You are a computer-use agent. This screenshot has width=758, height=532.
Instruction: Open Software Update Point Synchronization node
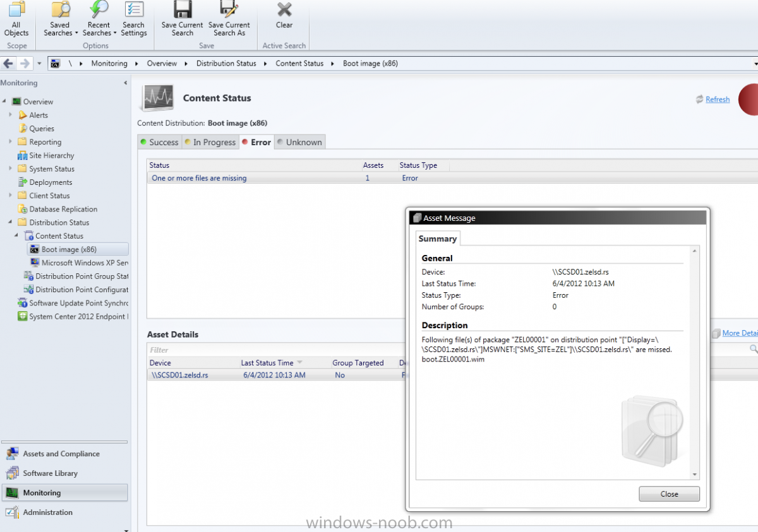pos(73,303)
